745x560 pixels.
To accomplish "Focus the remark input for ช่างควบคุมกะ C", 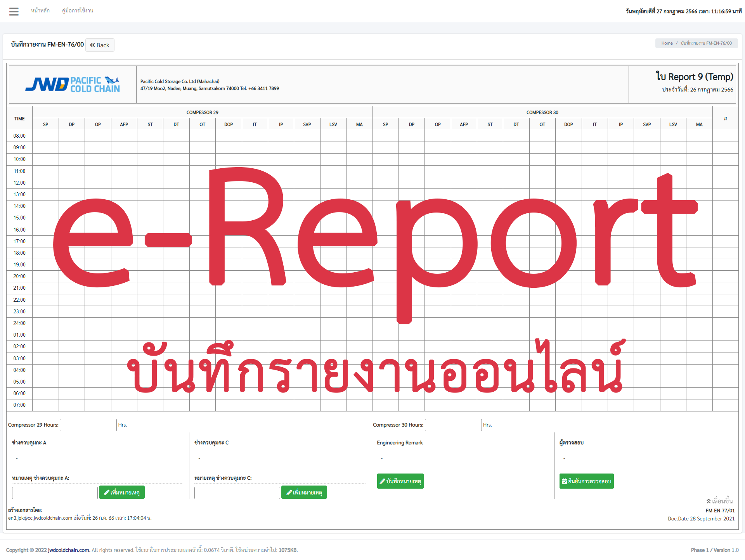I will pos(237,493).
